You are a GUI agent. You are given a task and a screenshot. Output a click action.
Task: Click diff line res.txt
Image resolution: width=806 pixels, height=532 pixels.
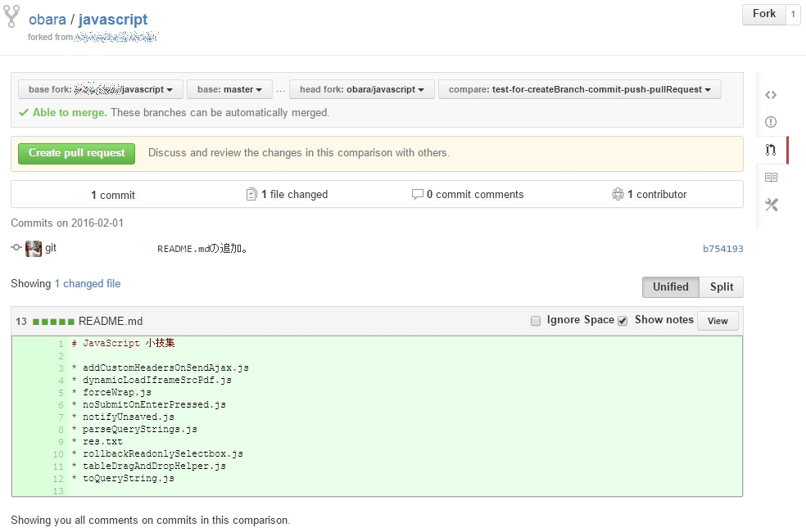click(102, 442)
